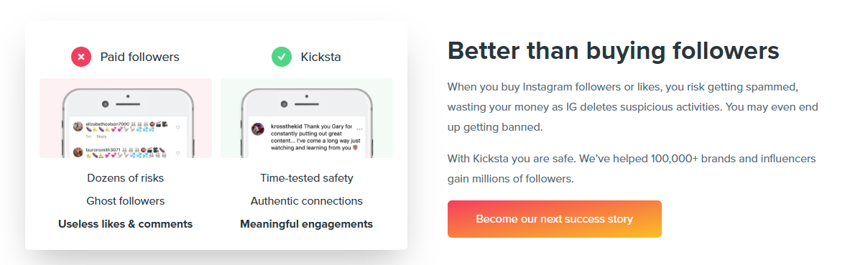Click the Time-tested safety text
The height and width of the screenshot is (265, 868).
(307, 177)
